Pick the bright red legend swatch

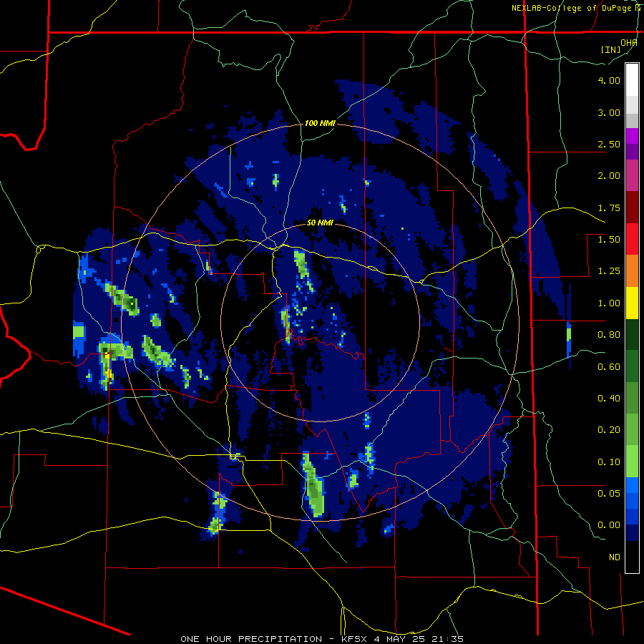(x=632, y=240)
